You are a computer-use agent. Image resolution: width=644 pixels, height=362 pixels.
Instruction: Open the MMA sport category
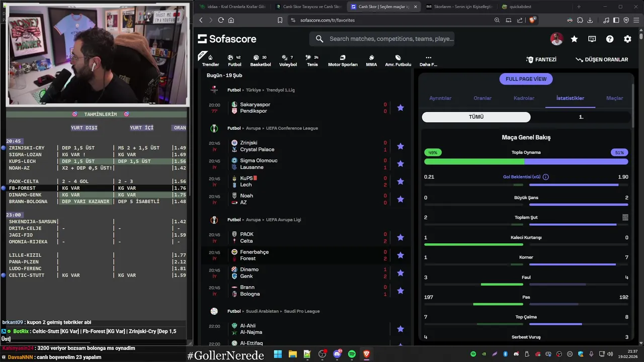point(371,60)
